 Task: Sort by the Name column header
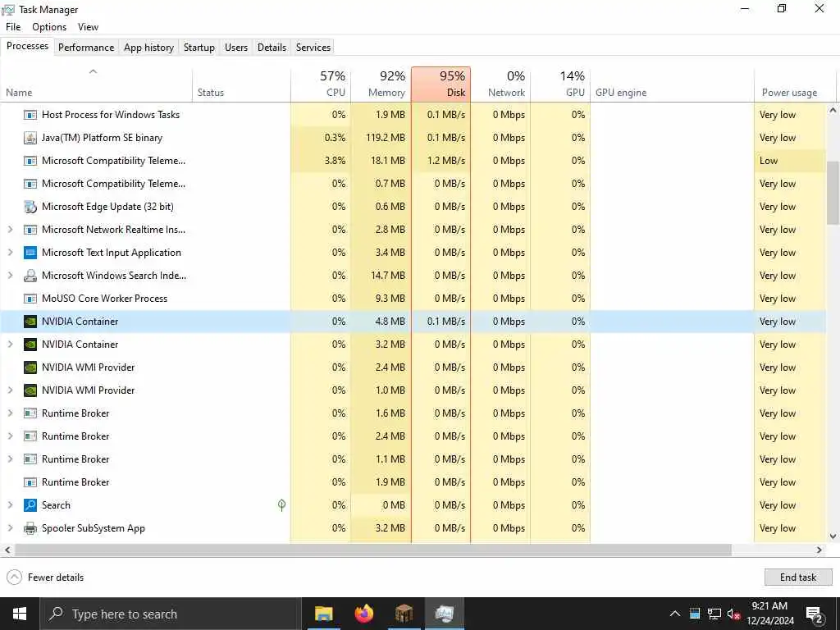pyautogui.click(x=97, y=84)
